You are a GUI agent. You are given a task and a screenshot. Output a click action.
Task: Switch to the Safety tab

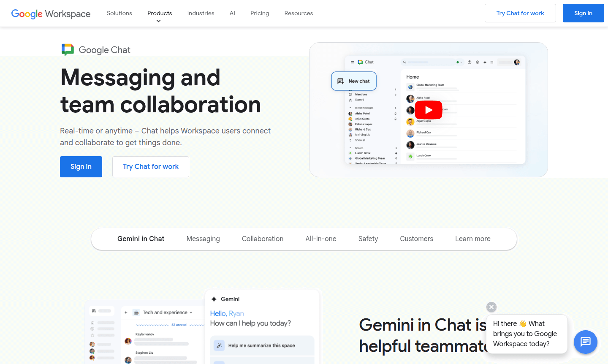[x=368, y=239]
